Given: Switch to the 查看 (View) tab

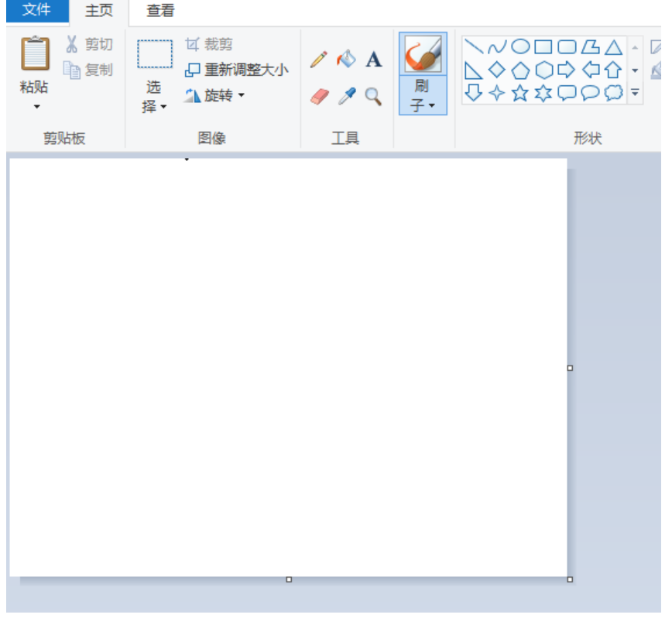Looking at the screenshot, I should click(x=160, y=11).
